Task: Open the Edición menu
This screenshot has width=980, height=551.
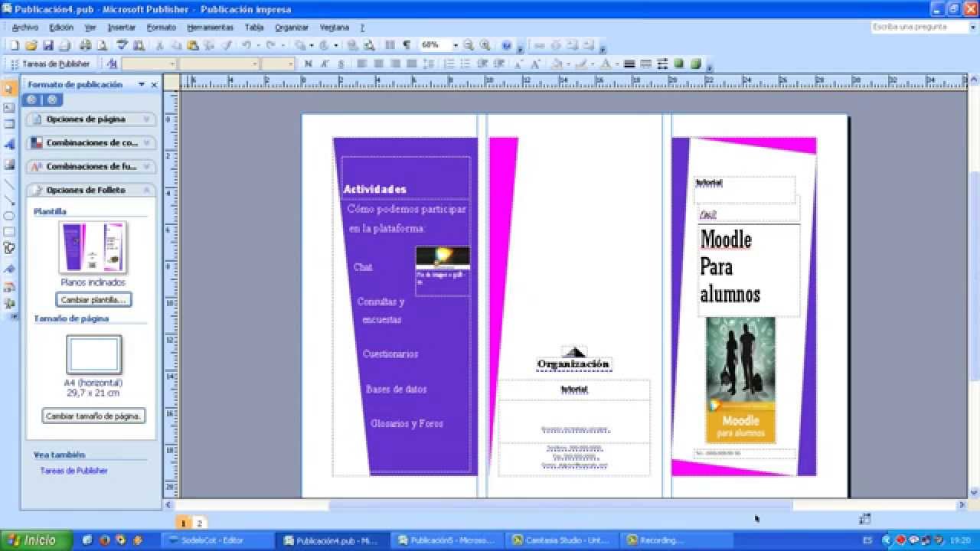Action: pyautogui.click(x=61, y=28)
